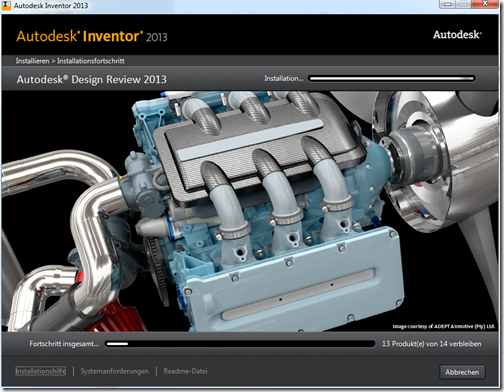Minimize the installer window
This screenshot has width=504, height=392.
(x=448, y=4)
